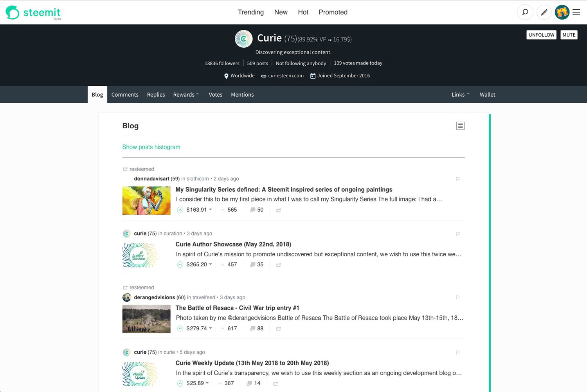View the 18836 followers list
587x392 pixels.
click(x=222, y=63)
